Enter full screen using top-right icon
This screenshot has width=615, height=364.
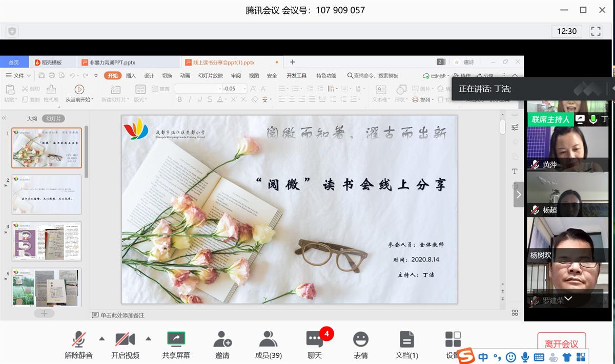point(596,31)
